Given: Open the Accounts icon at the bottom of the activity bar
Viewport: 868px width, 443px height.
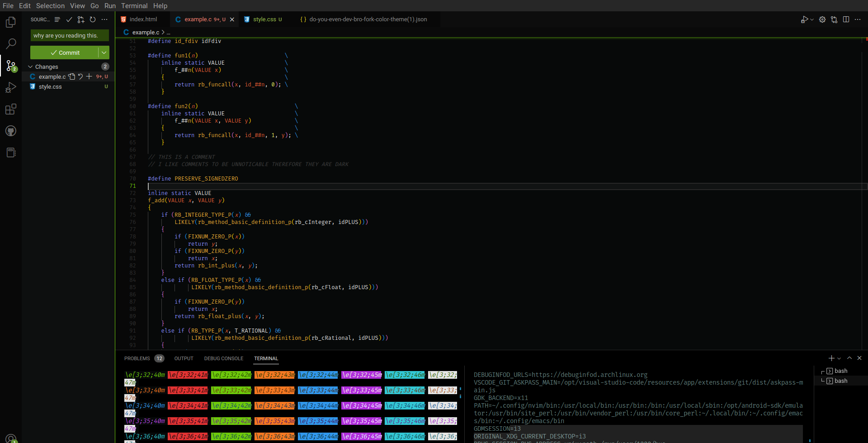Looking at the screenshot, I should [11, 438].
